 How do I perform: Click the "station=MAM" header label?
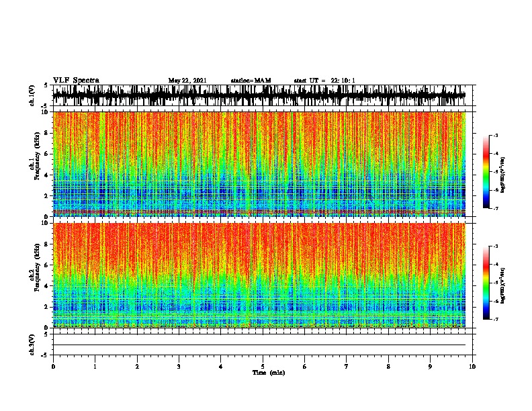251,81
